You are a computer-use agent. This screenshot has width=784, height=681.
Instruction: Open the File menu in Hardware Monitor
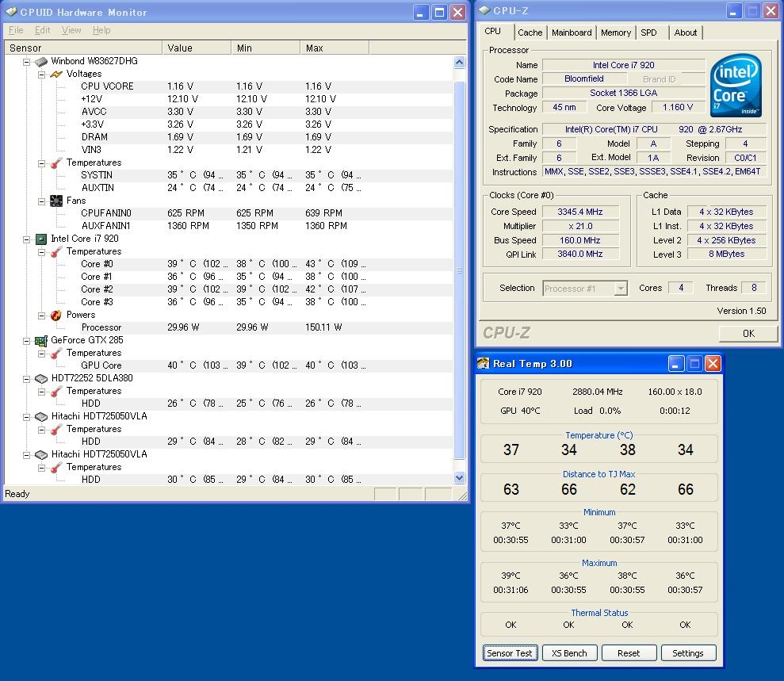[16, 30]
